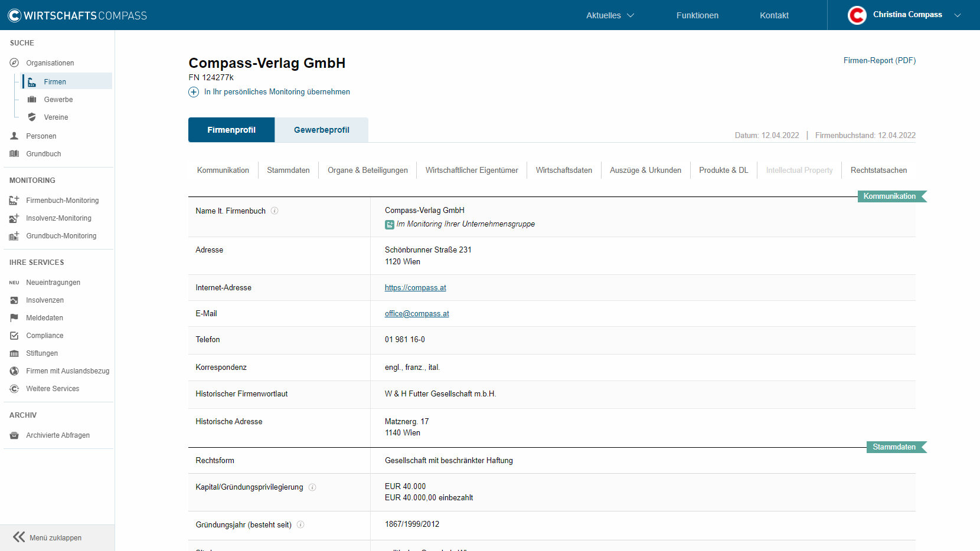Image resolution: width=980 pixels, height=551 pixels.
Task: Click the Stiftungen building icon
Action: coord(14,353)
